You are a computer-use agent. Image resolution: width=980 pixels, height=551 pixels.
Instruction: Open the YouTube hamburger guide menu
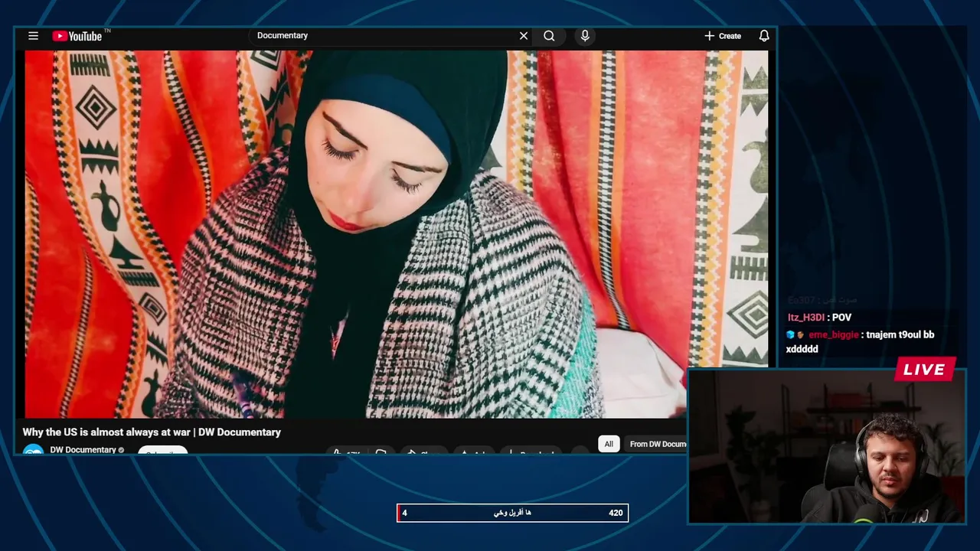pyautogui.click(x=33, y=36)
